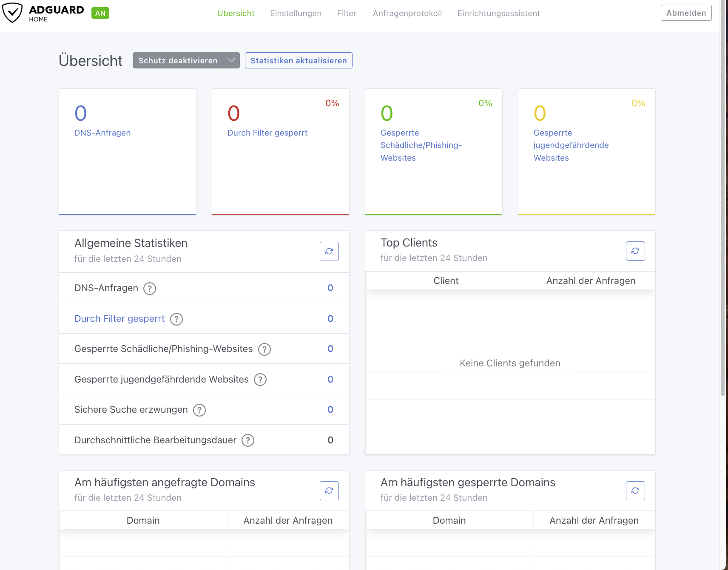Open help icon beside Durch Filter gesperrt

click(176, 319)
